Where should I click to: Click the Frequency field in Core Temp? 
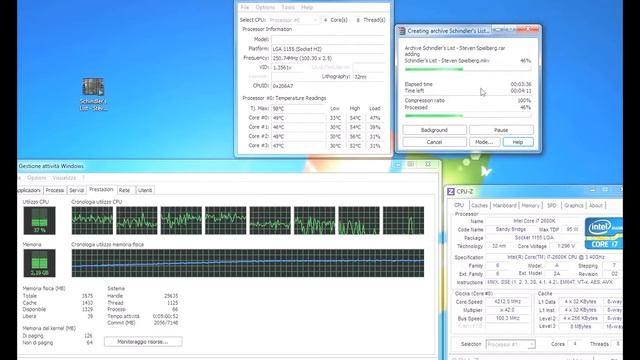[x=328, y=58]
